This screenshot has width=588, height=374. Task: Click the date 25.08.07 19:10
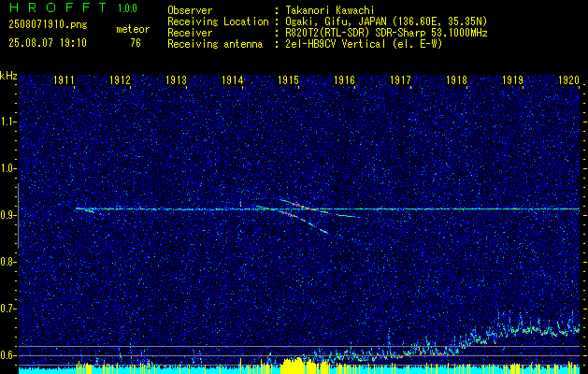tap(48, 43)
